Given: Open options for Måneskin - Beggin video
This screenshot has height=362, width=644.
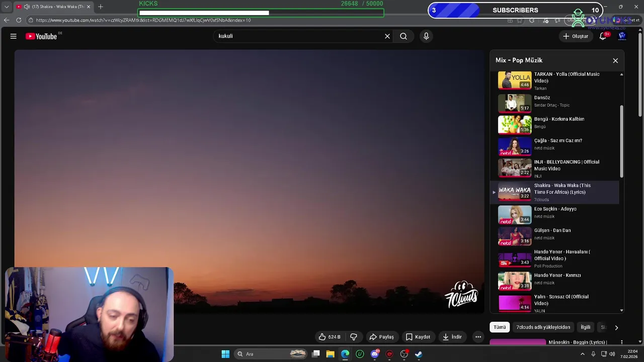Looking at the screenshot, I should [622, 342].
